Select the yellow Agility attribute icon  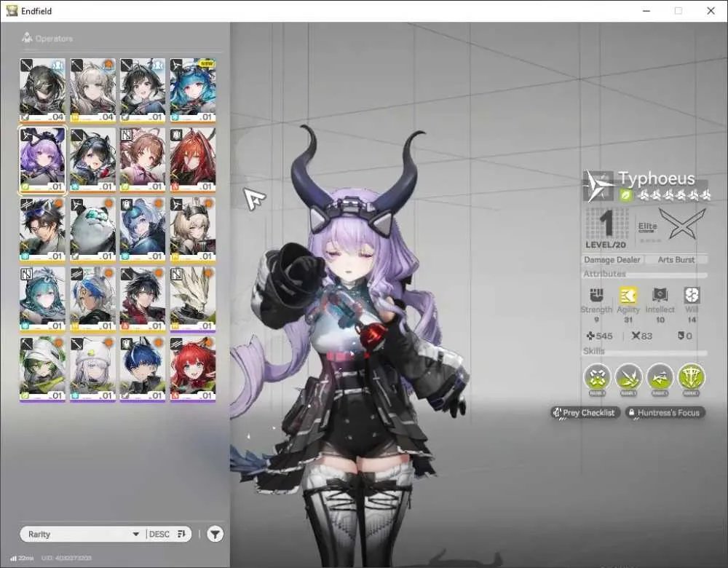coord(628,295)
